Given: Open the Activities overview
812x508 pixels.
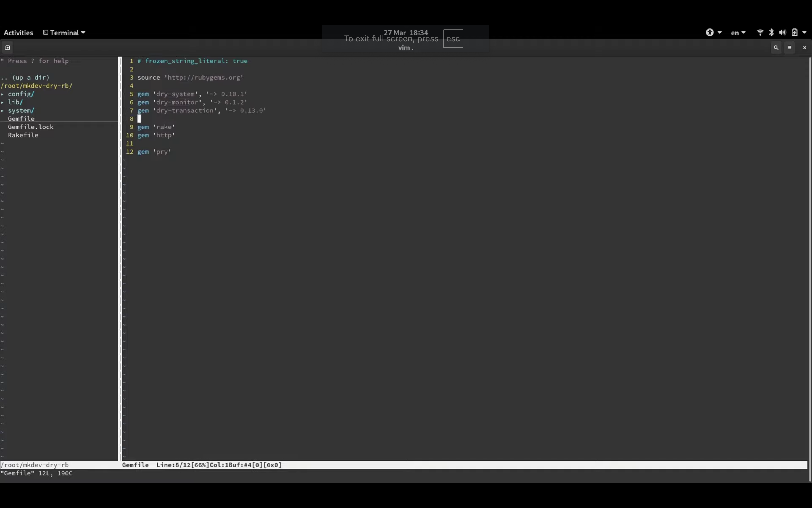Looking at the screenshot, I should click(18, 33).
